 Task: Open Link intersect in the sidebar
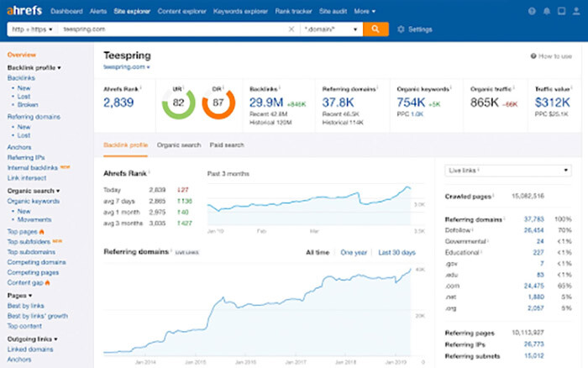click(x=27, y=178)
